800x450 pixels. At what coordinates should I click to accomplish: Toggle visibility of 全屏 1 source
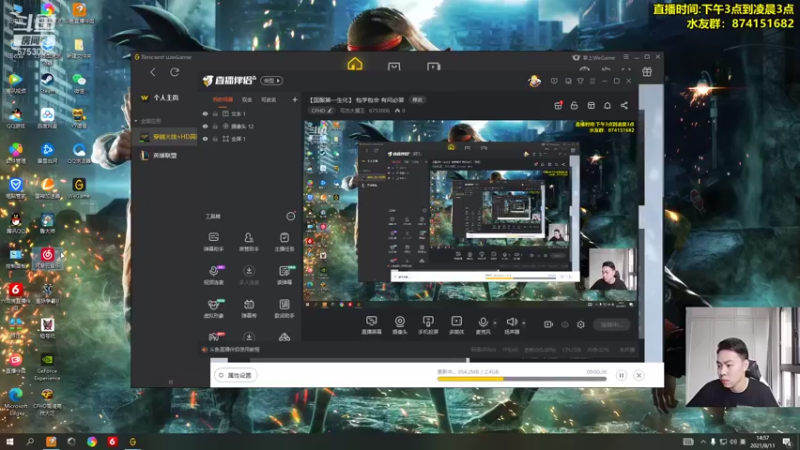[205, 139]
